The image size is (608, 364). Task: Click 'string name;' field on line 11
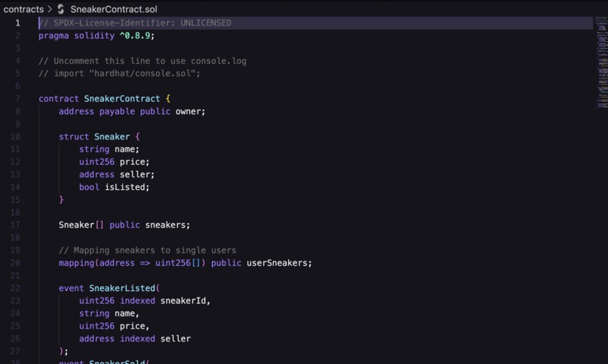(109, 149)
